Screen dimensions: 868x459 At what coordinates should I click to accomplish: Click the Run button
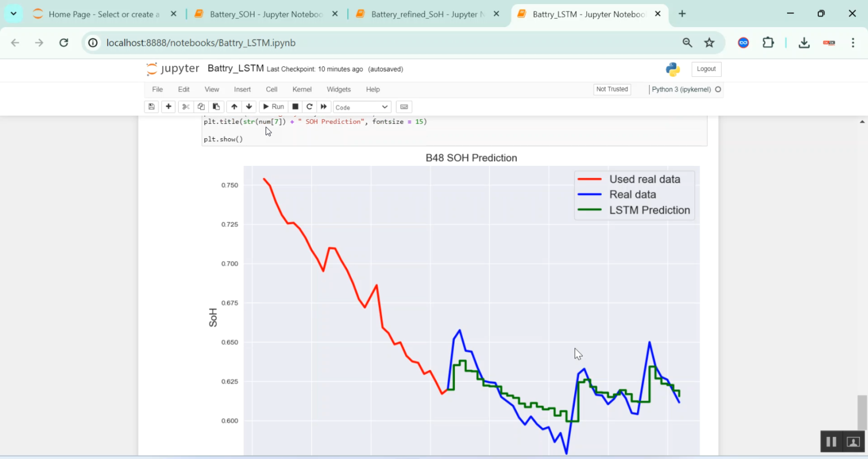coord(273,106)
